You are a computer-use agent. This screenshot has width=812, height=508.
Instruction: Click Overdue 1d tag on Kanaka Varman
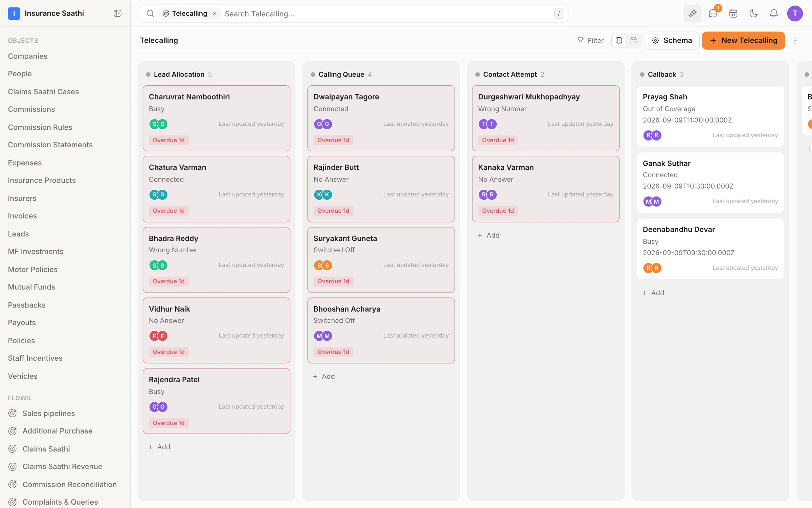coord(498,211)
